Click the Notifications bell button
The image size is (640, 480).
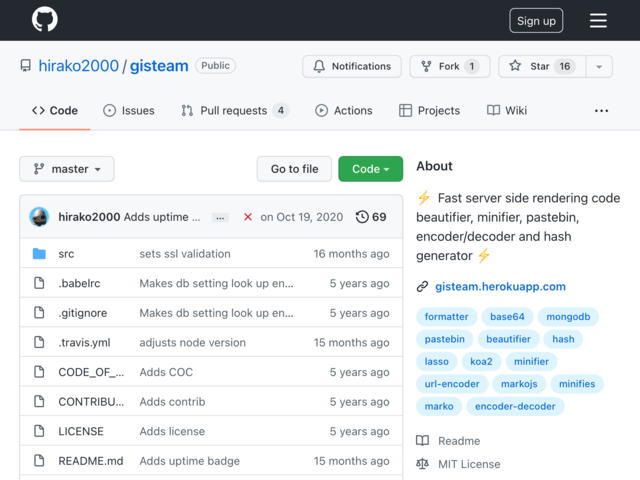[352, 66]
